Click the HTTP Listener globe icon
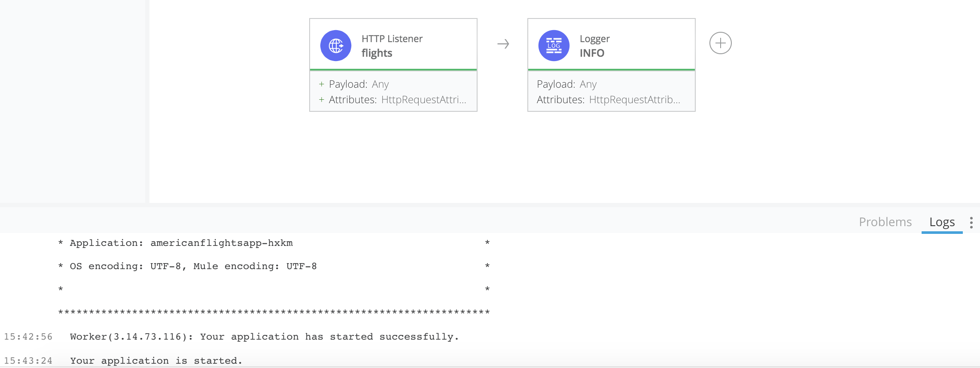Image resolution: width=980 pixels, height=368 pixels. click(x=336, y=46)
